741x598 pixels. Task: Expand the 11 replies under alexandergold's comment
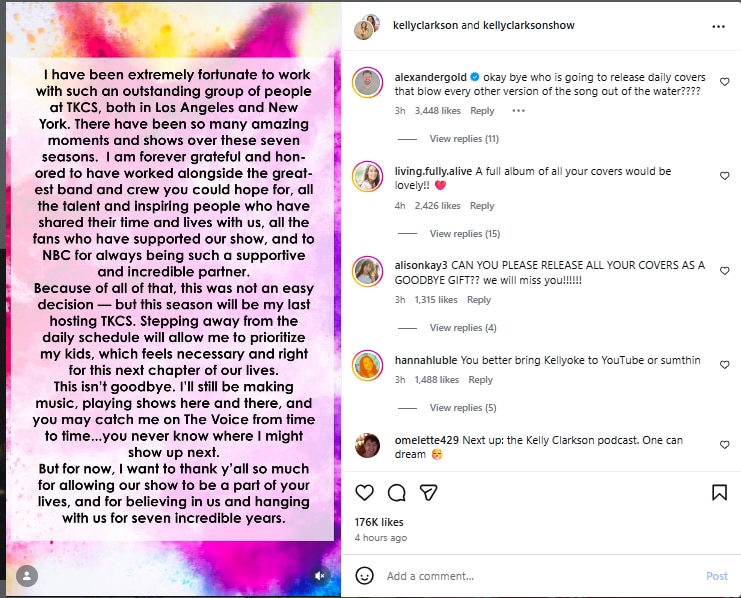point(463,138)
